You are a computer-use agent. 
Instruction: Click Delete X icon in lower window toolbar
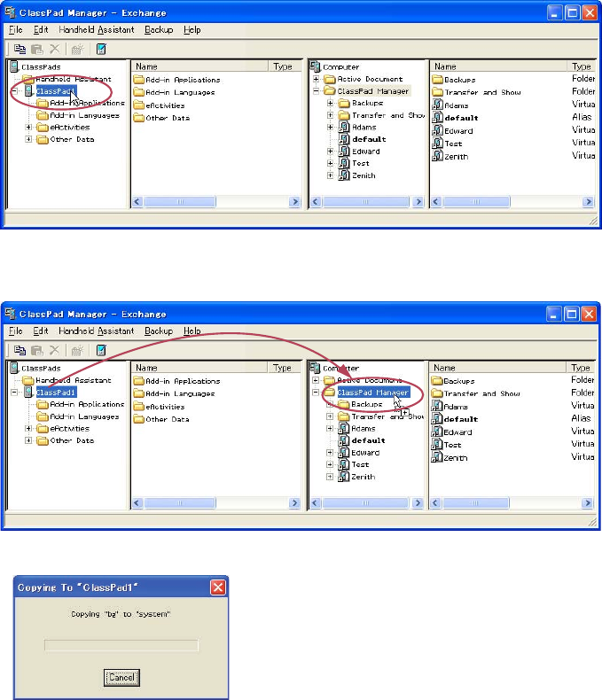(54, 350)
